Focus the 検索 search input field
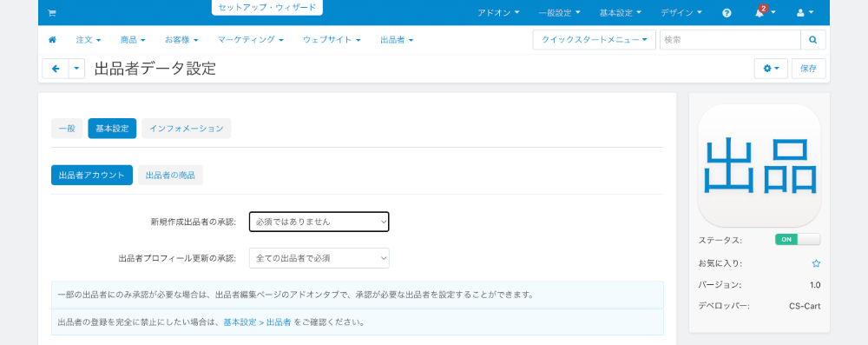868x345 pixels. (730, 40)
